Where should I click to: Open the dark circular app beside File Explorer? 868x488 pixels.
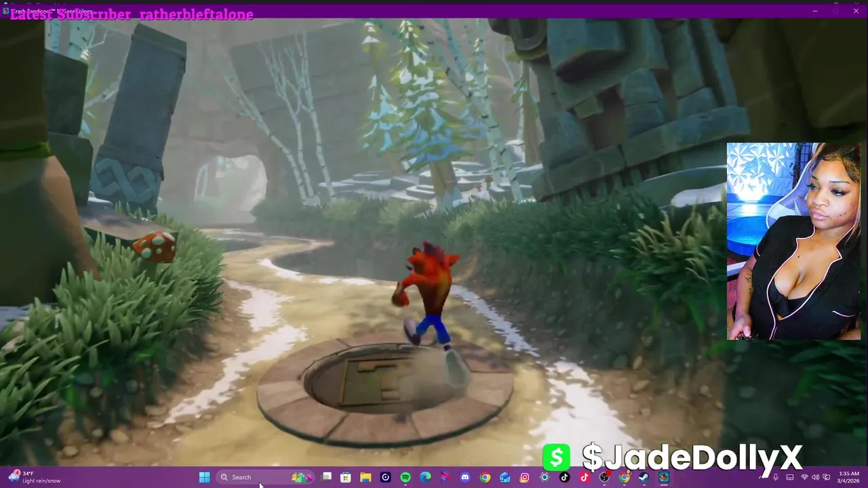tap(385, 477)
